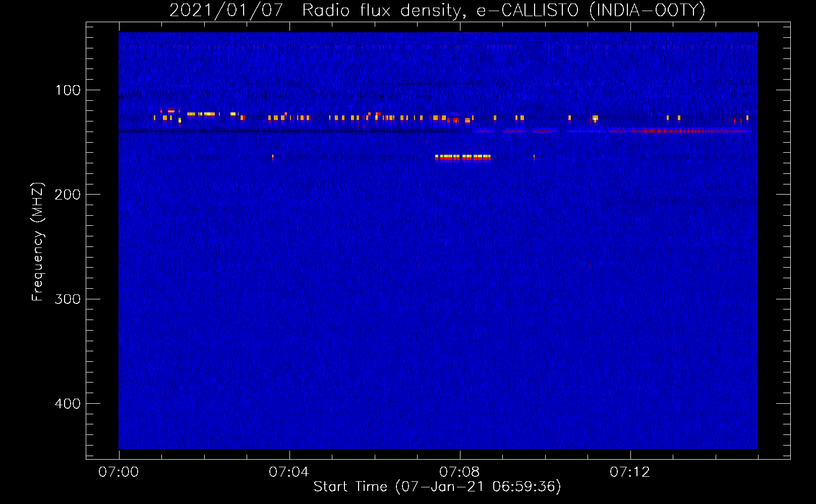Click the plot title 'Radio flux density, e-CALLISTO (INDIA-OOTY)'
The height and width of the screenshot is (504, 816).
click(503, 10)
